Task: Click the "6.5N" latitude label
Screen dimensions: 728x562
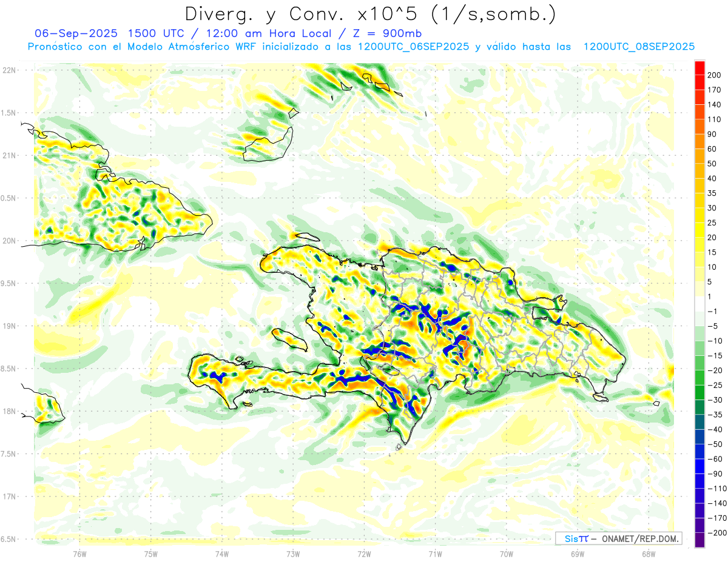Action: click(8, 539)
